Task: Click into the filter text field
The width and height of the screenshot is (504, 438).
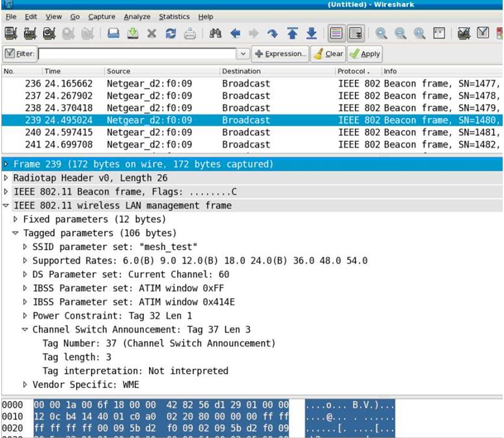Action: 137,53
